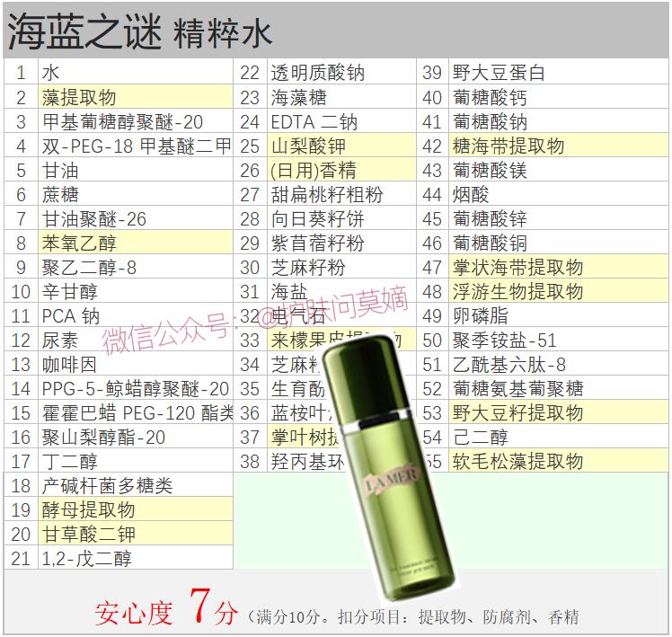This screenshot has width=672, height=637.
Task: Click the cell 己二醇
Action: (559, 437)
